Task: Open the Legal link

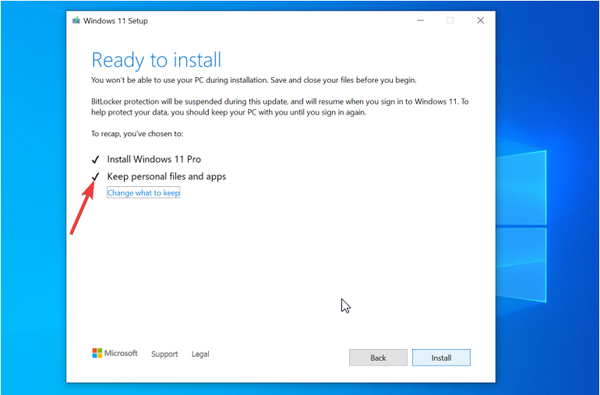Action: click(x=200, y=354)
